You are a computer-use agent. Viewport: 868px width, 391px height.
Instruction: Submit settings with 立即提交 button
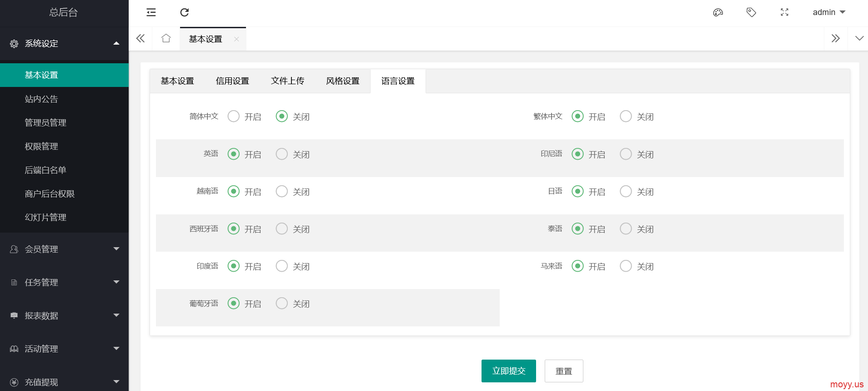pos(508,371)
